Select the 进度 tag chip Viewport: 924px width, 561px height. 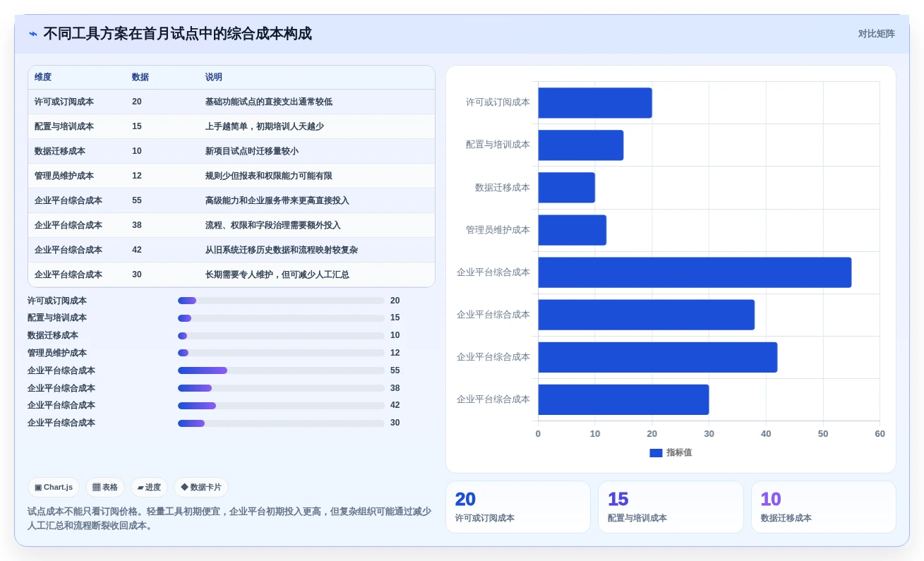149,488
